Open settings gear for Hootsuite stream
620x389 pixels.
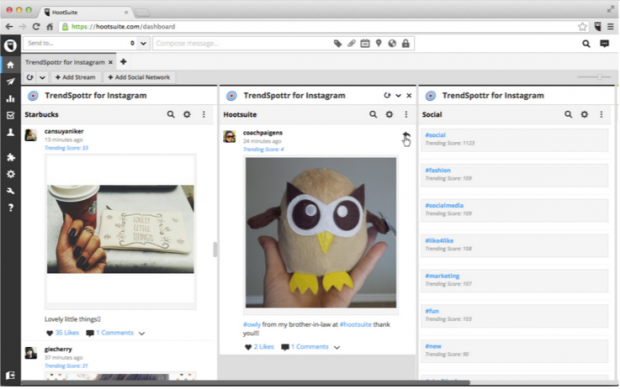(x=389, y=114)
